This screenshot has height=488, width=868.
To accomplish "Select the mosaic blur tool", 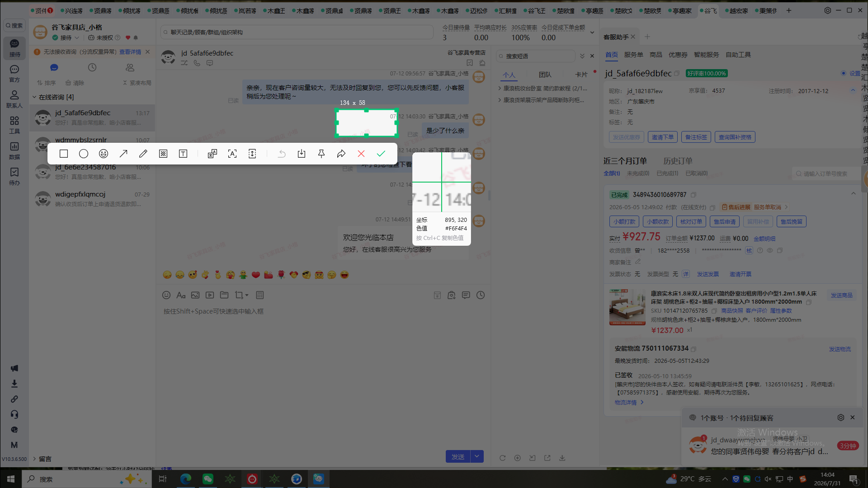I will 163,154.
